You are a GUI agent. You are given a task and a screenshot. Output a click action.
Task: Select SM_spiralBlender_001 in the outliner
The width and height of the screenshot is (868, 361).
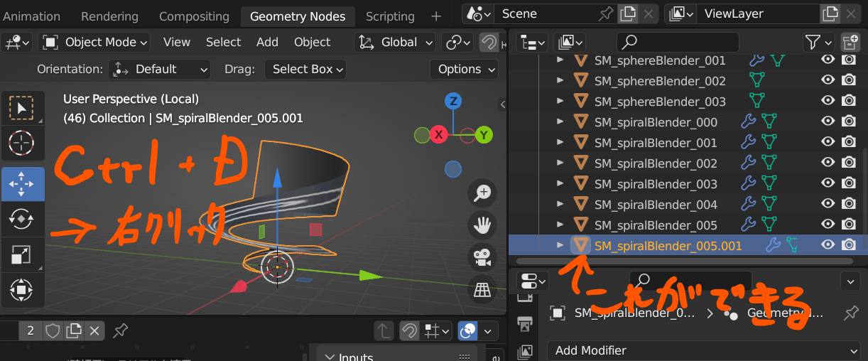pos(656,143)
